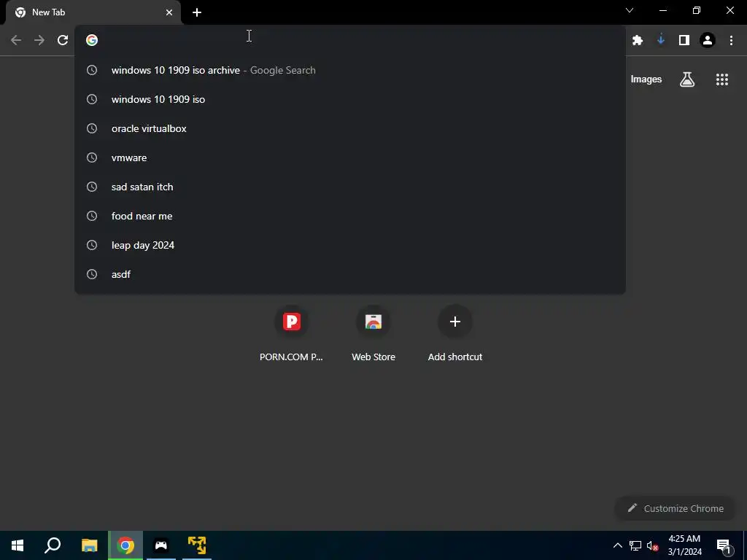
Task: Open the Search Labs flask icon
Action: pyautogui.click(x=687, y=79)
